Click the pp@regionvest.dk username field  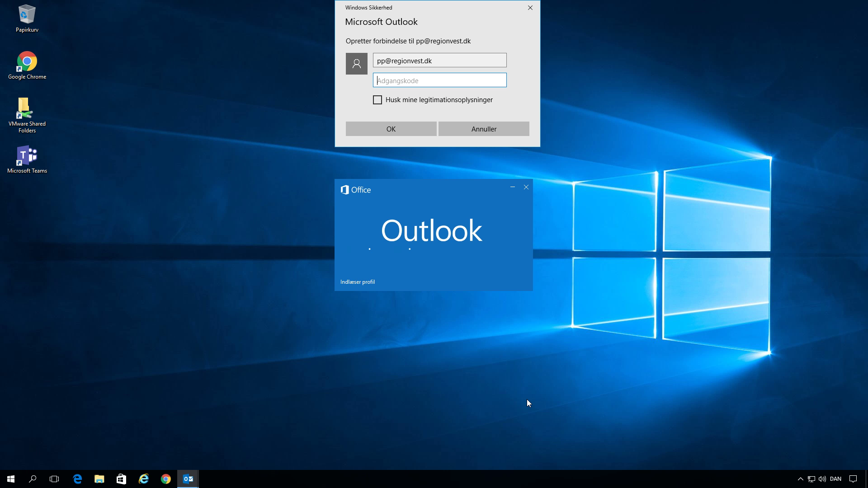(x=439, y=61)
